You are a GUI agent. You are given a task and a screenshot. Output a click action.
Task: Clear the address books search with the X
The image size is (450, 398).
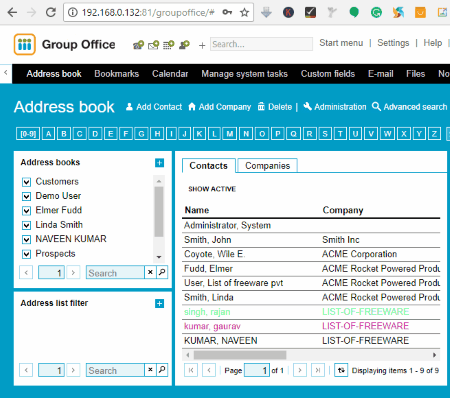click(150, 272)
